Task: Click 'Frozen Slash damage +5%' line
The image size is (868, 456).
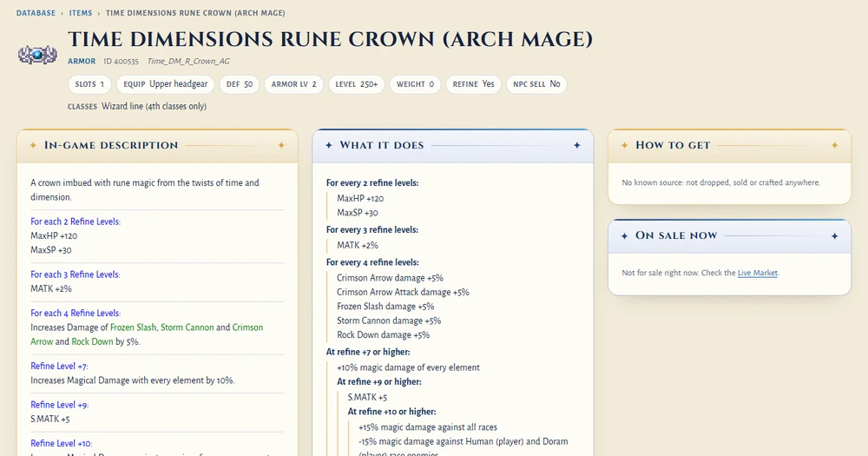Action: (x=386, y=307)
